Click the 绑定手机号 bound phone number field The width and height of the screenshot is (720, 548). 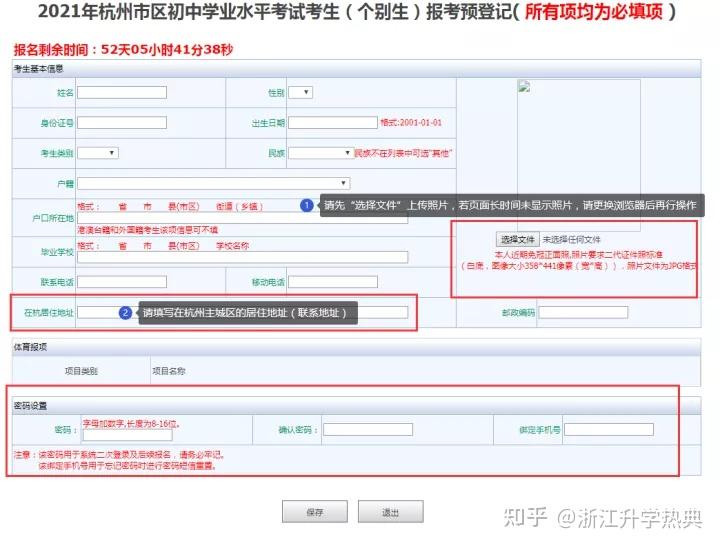tap(609, 429)
